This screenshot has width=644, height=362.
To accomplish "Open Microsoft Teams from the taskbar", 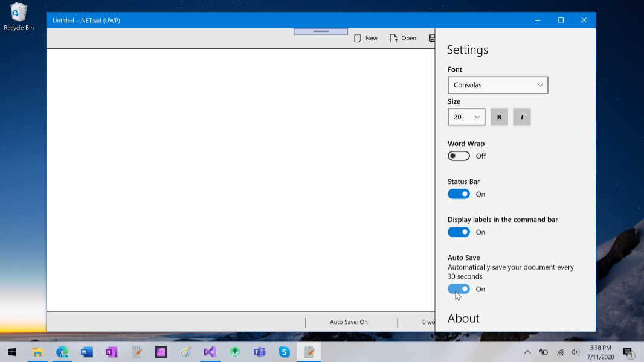I will point(259,352).
